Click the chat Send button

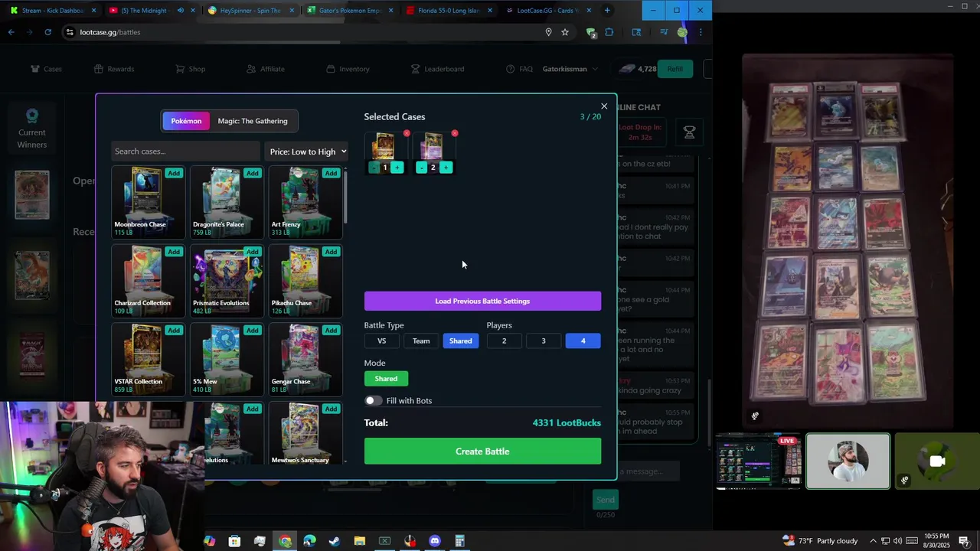coord(605,500)
